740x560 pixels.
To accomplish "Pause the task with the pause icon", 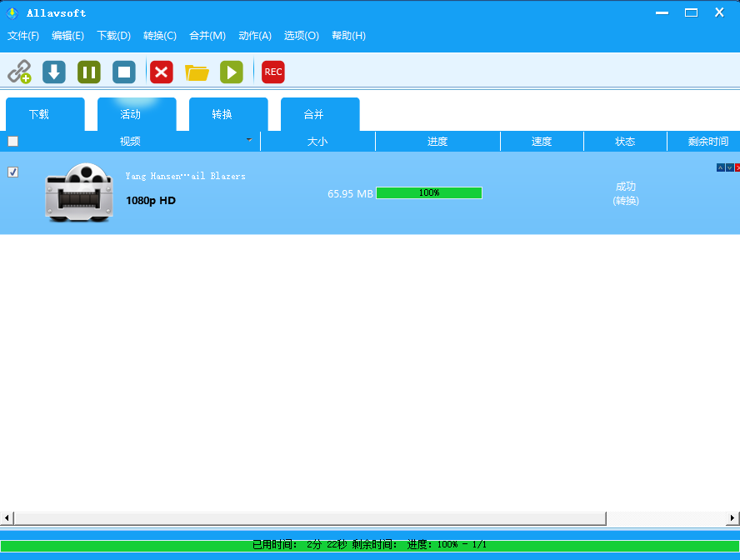I will pos(89,72).
